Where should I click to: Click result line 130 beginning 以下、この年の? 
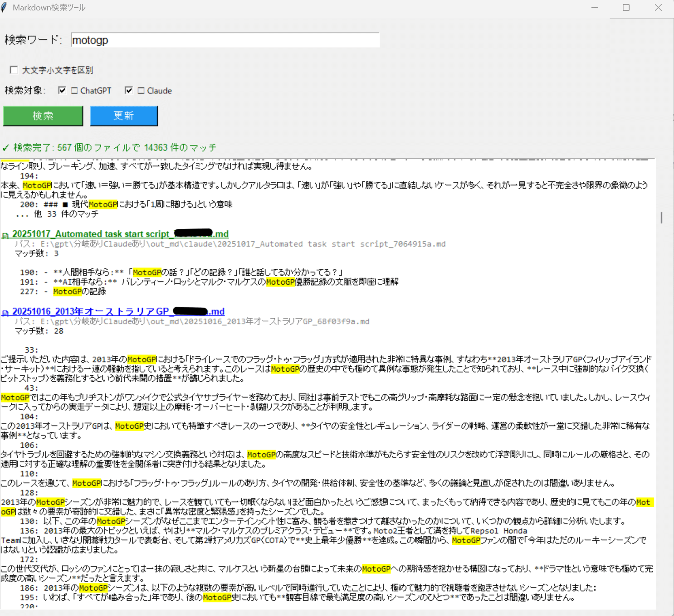(x=323, y=521)
